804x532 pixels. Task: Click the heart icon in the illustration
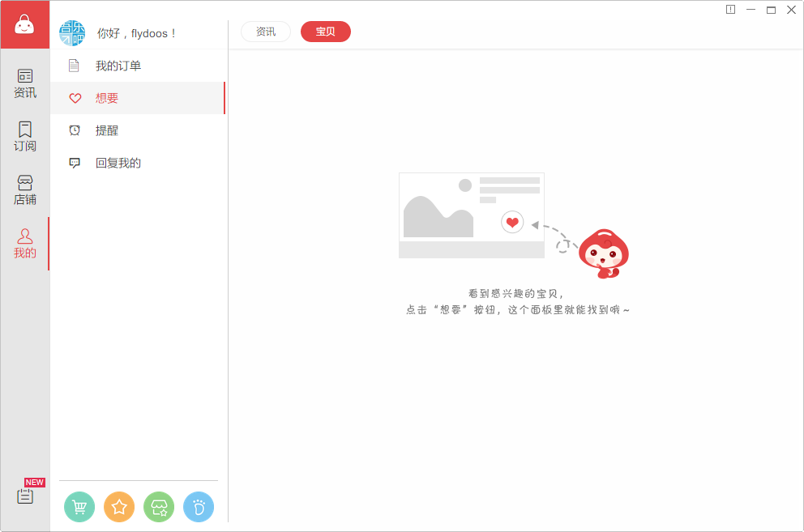tap(512, 222)
